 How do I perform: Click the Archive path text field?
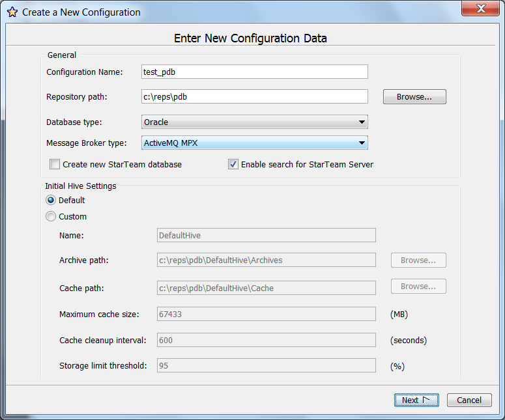[x=266, y=260]
